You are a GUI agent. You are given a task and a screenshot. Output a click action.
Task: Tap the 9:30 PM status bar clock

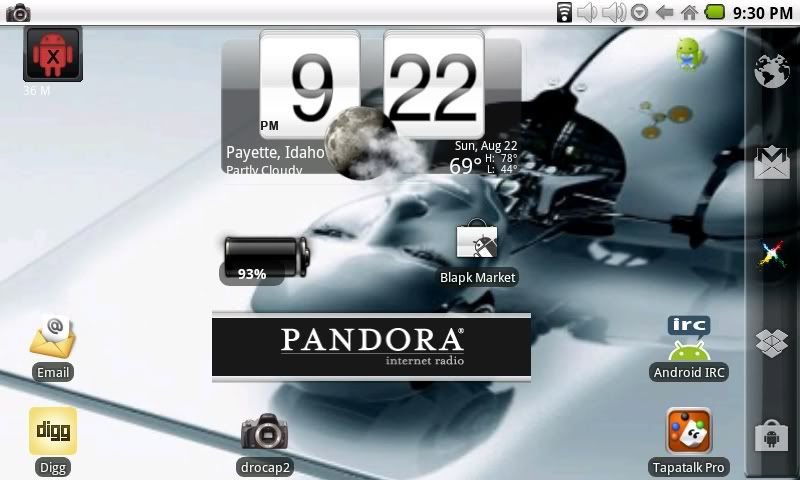coord(762,13)
